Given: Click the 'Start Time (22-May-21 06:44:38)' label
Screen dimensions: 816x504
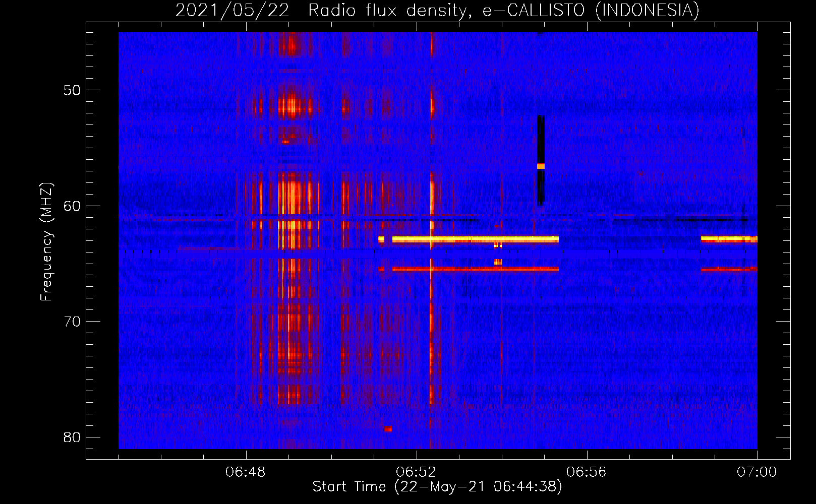Looking at the screenshot, I should point(437,487).
